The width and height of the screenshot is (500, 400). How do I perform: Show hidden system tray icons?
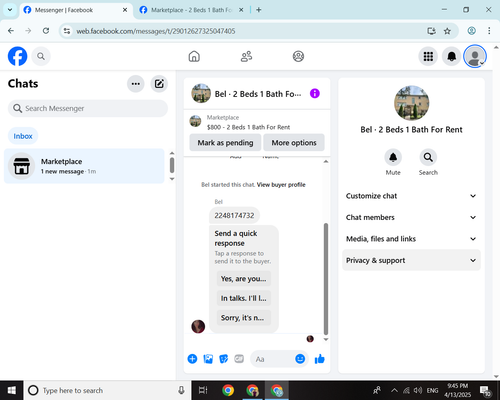(394, 390)
